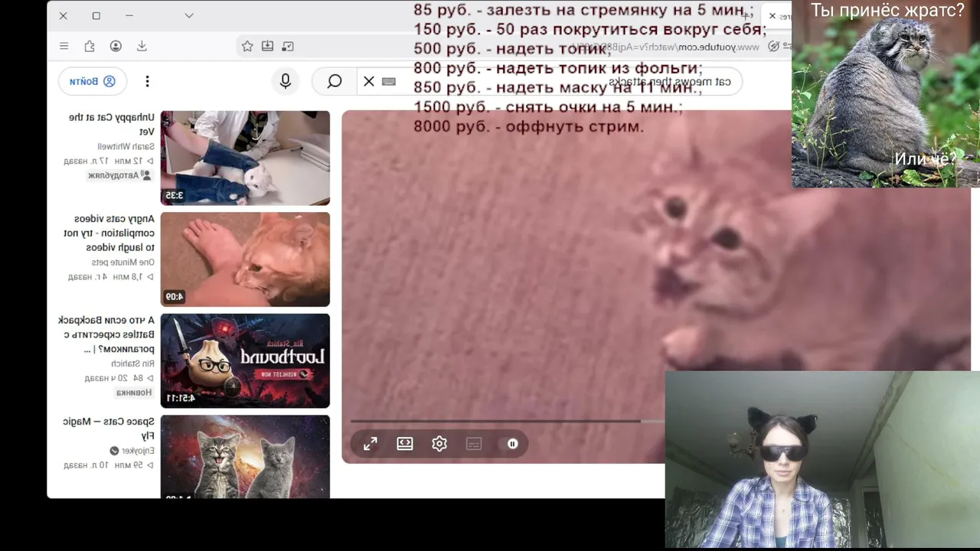Viewport: 980px width, 551px height.
Task: Bookmark this page with the star icon
Action: 247,46
